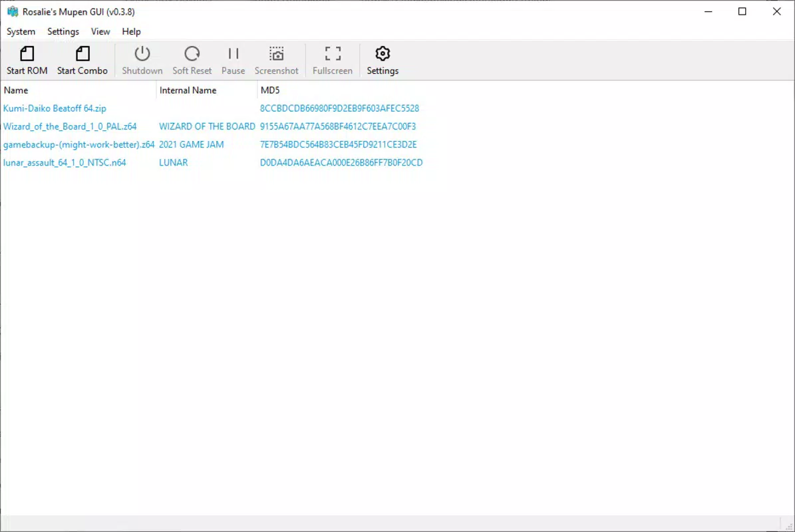Select lunar_assault_64_1_0_NTSC.n64 ROM
This screenshot has height=532, width=795.
65,163
